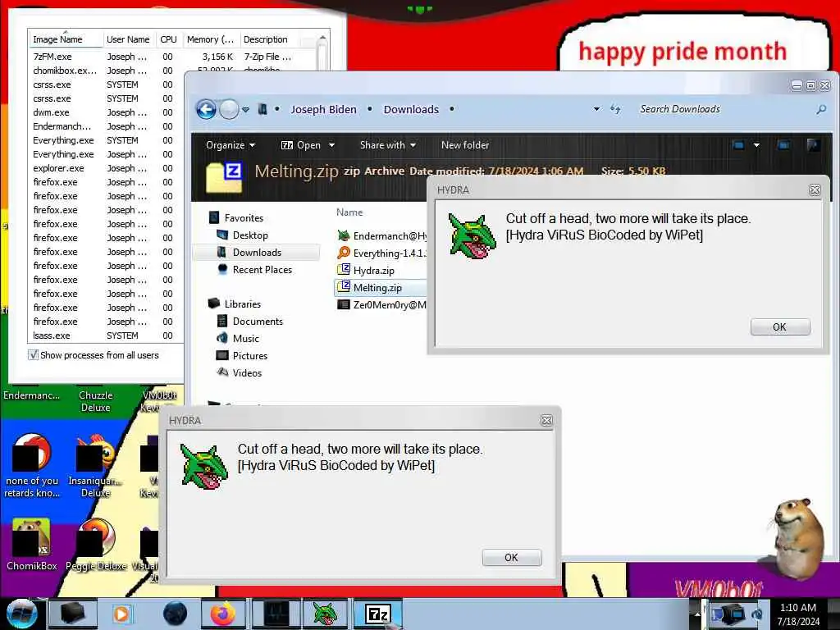This screenshot has width=840, height=630.
Task: Click New folder in Explorer toolbar
Action: pos(465,145)
